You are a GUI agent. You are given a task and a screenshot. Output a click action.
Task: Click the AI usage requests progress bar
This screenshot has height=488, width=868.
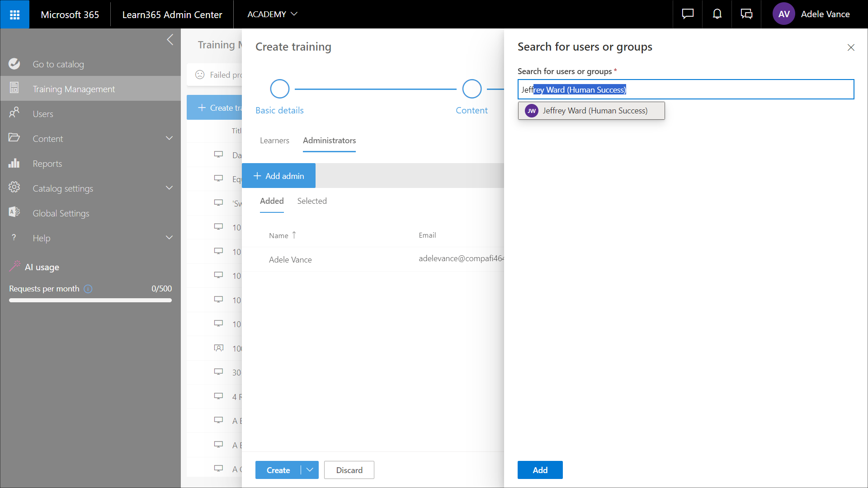click(90, 300)
